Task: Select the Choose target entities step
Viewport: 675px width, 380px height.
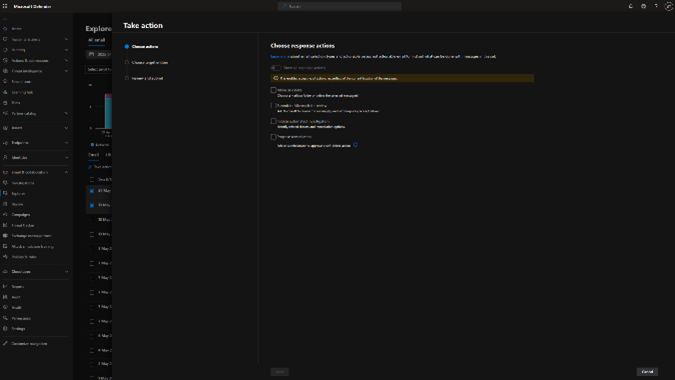Action: (149, 62)
